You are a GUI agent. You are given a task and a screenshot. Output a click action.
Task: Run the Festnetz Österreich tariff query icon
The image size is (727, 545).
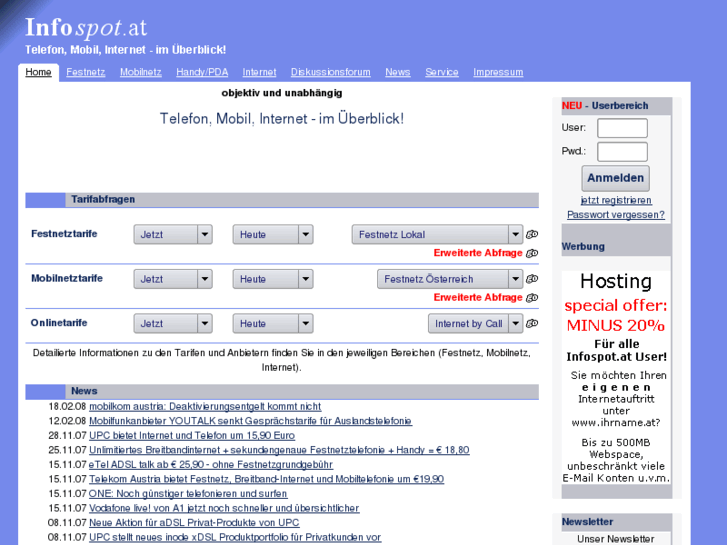(x=532, y=279)
